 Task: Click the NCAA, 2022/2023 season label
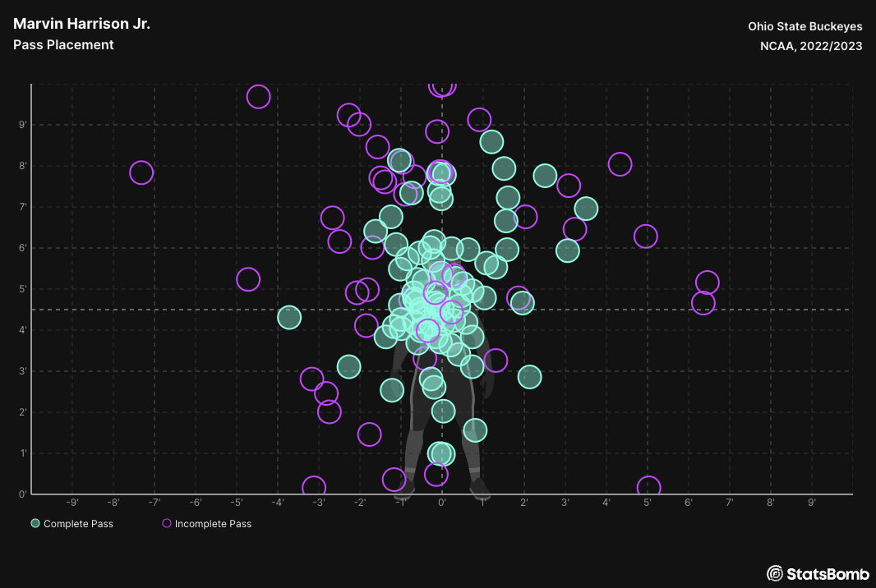pos(811,46)
